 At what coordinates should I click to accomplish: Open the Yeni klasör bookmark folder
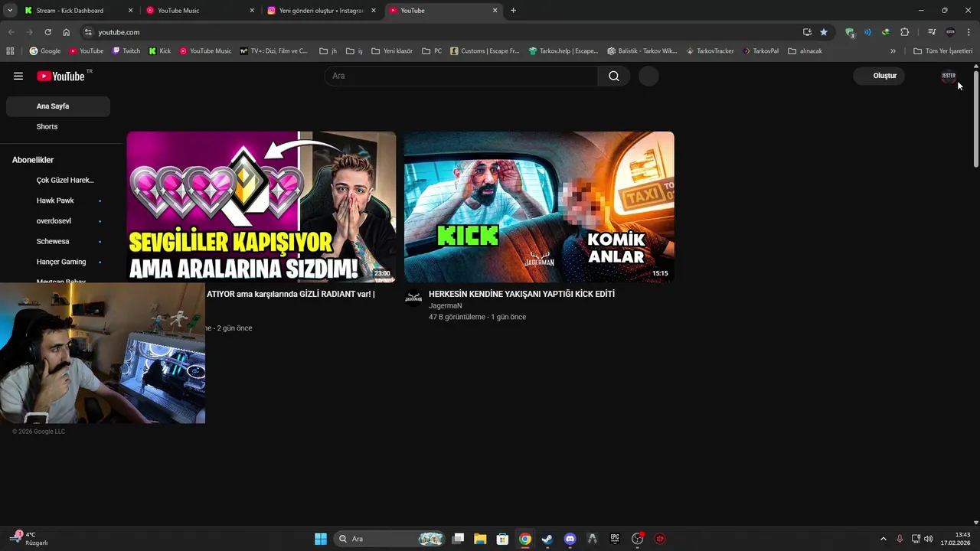click(392, 51)
